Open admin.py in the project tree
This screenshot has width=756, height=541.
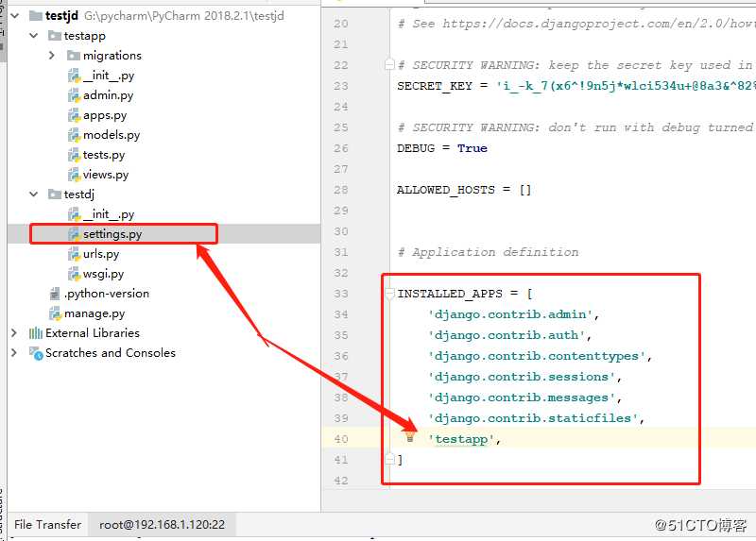coord(108,95)
